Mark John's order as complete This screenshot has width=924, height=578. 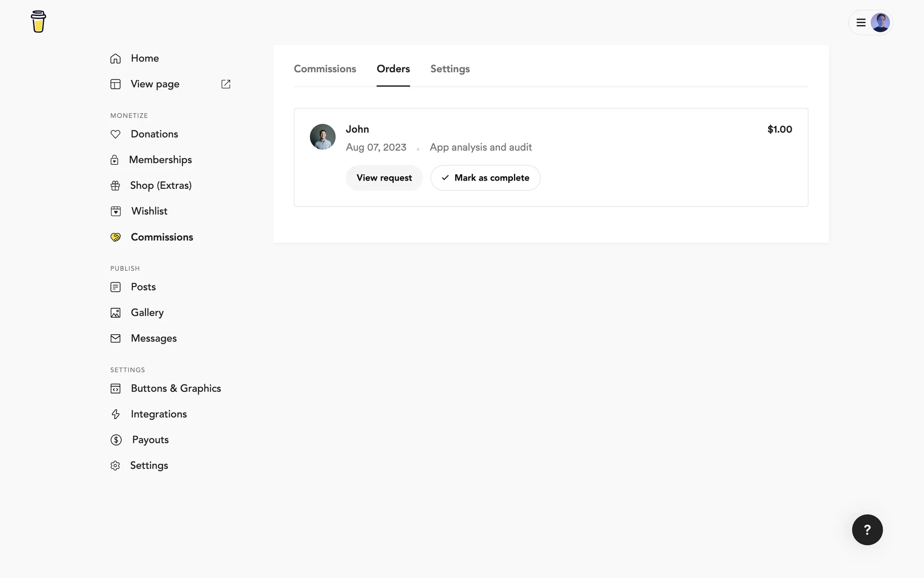[x=485, y=178]
